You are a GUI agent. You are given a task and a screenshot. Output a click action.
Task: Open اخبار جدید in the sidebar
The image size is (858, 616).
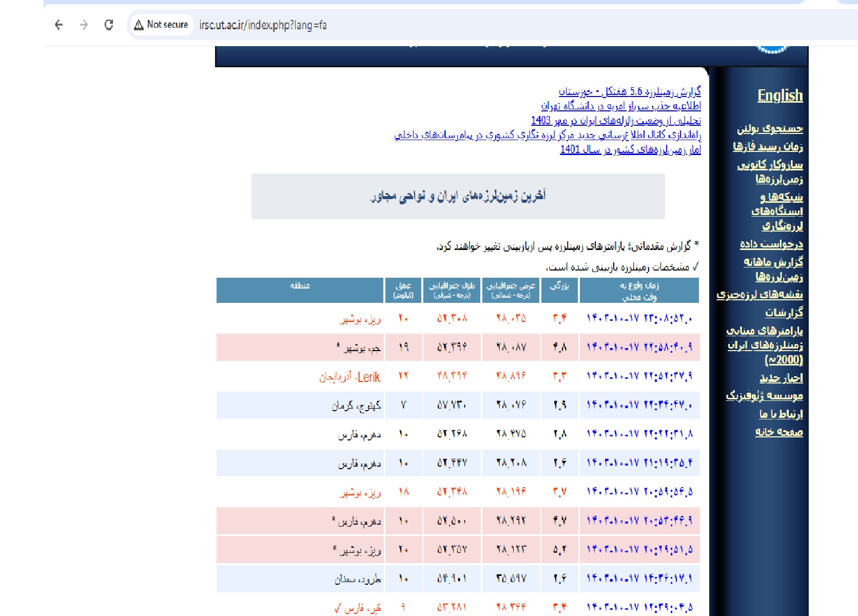pos(781,378)
